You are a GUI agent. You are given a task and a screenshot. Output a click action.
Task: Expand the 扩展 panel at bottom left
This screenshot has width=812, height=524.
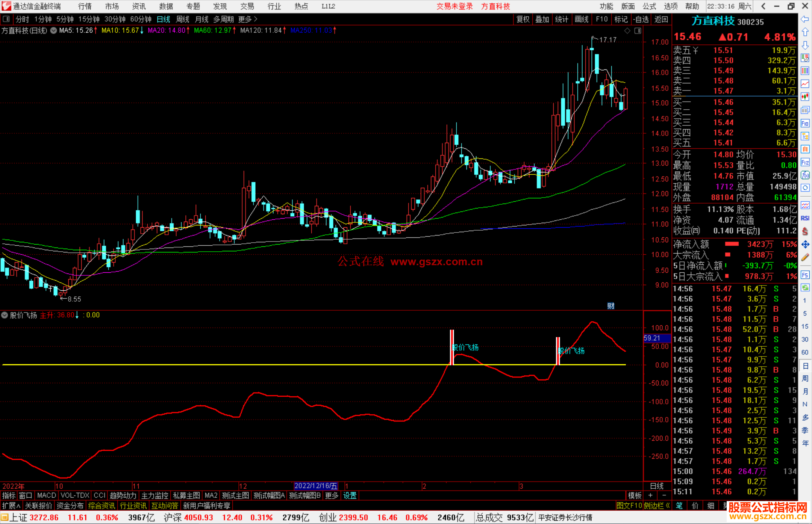point(11,506)
